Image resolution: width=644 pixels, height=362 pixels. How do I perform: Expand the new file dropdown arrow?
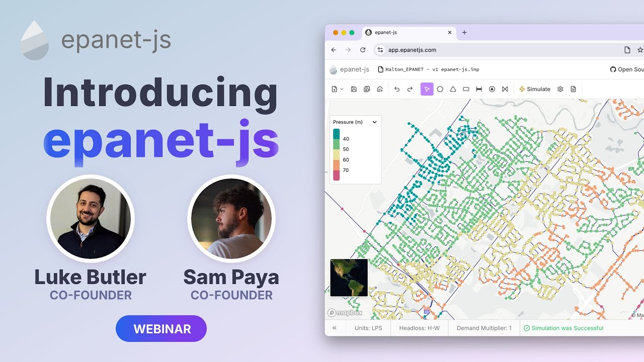pos(342,89)
